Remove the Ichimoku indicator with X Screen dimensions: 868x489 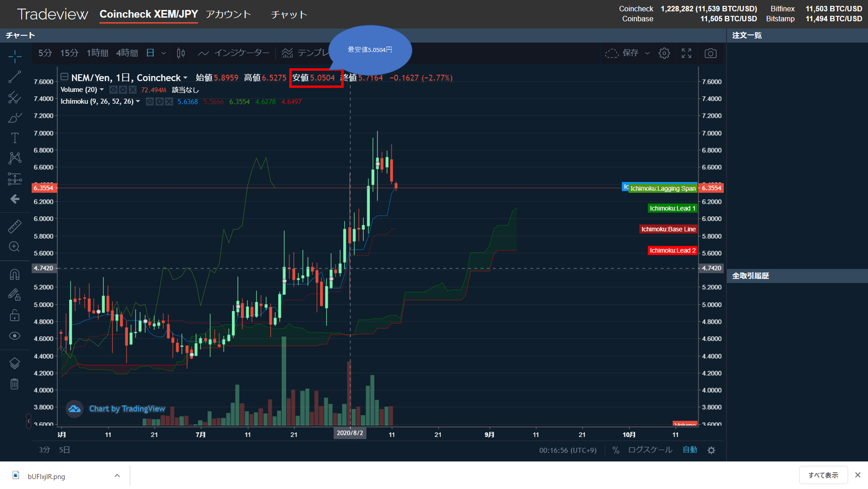point(169,101)
